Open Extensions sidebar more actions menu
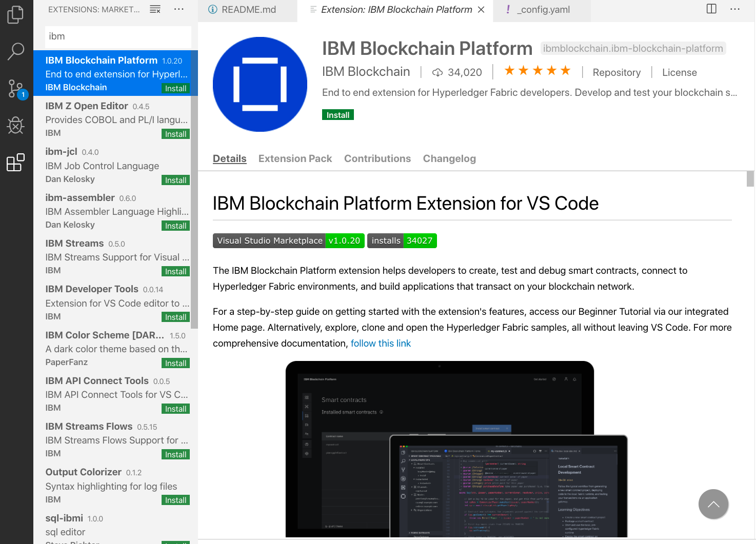 tap(179, 9)
